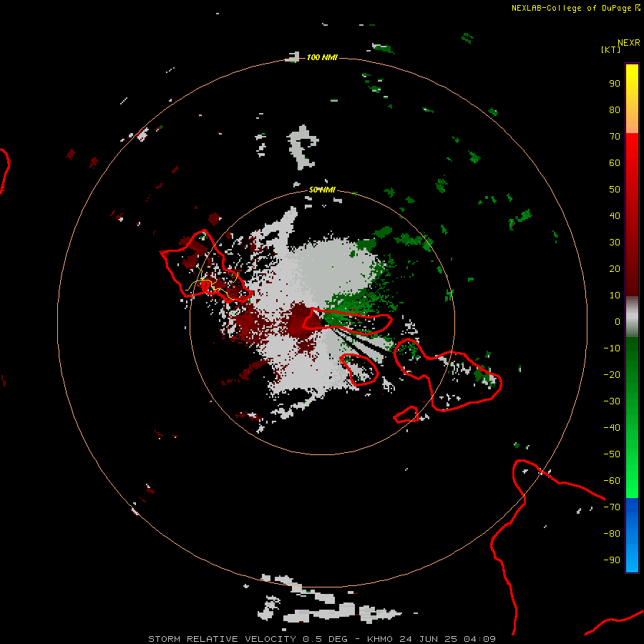Click the 80 value on velocity scale
The image size is (644, 644).
pyautogui.click(x=615, y=110)
